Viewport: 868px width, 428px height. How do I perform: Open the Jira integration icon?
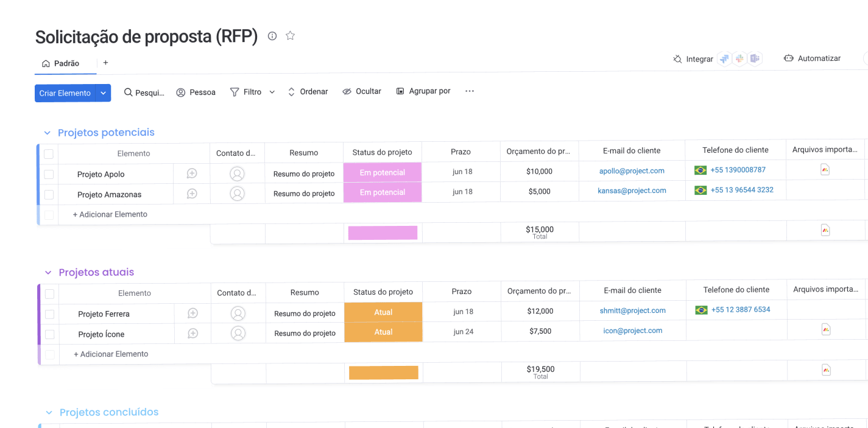point(724,58)
